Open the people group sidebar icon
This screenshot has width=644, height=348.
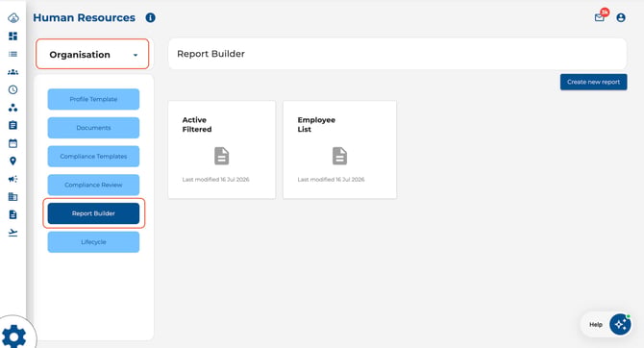(13, 72)
